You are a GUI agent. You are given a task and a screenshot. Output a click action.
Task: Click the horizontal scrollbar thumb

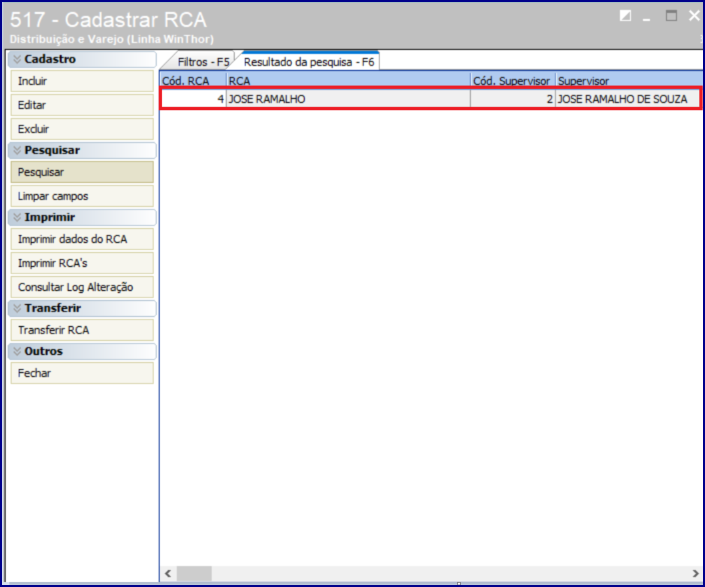click(194, 574)
